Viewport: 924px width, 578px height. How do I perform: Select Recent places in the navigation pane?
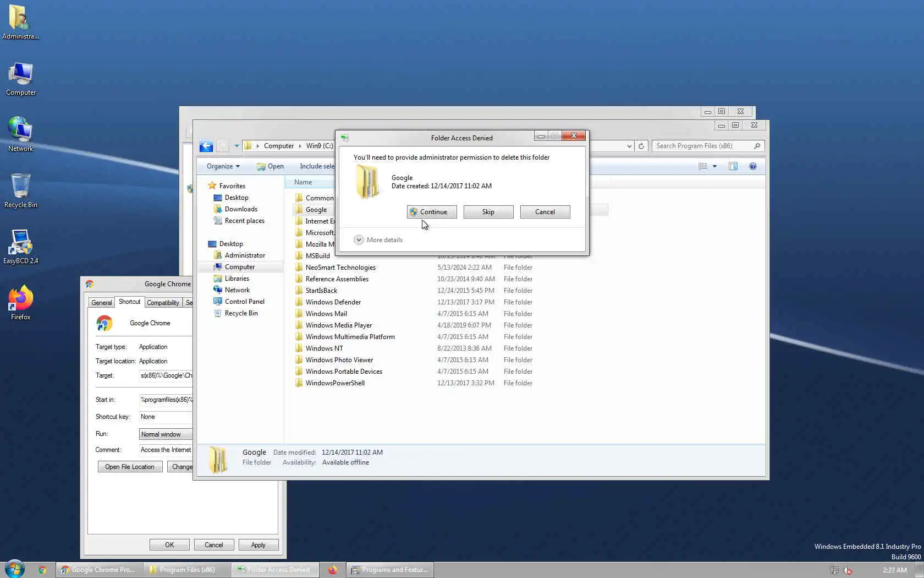tap(244, 221)
